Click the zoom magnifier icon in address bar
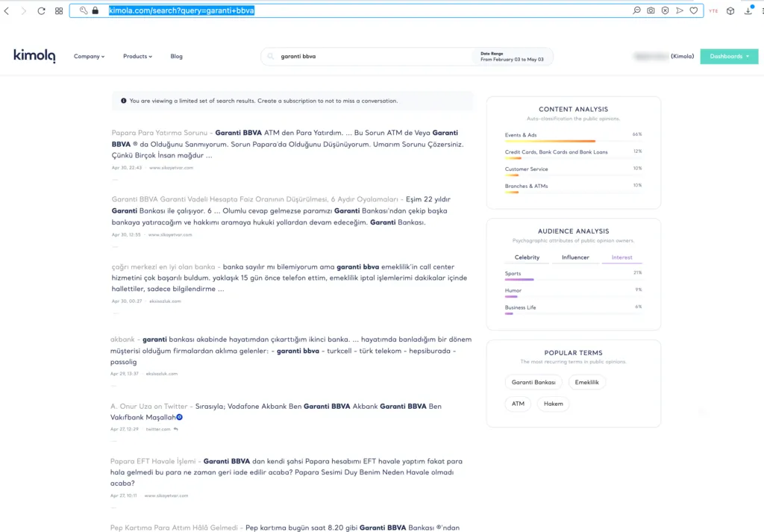764x532 pixels. click(x=636, y=10)
